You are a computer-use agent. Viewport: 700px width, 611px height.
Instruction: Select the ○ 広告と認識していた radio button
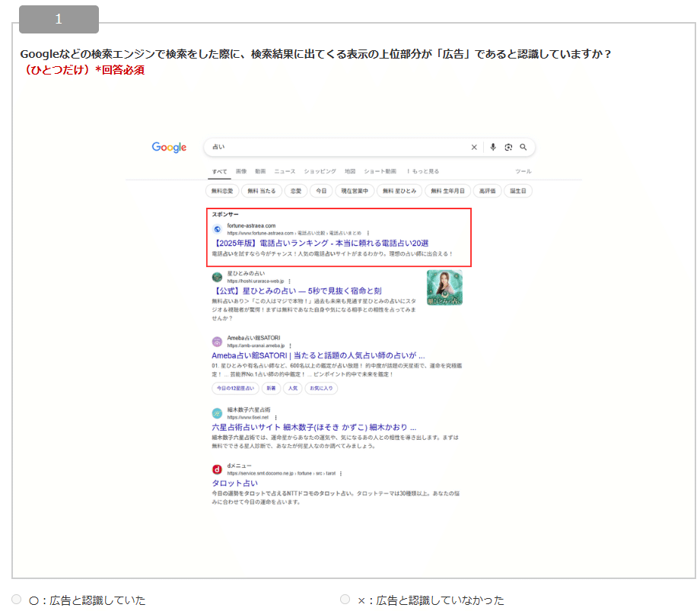(17, 599)
